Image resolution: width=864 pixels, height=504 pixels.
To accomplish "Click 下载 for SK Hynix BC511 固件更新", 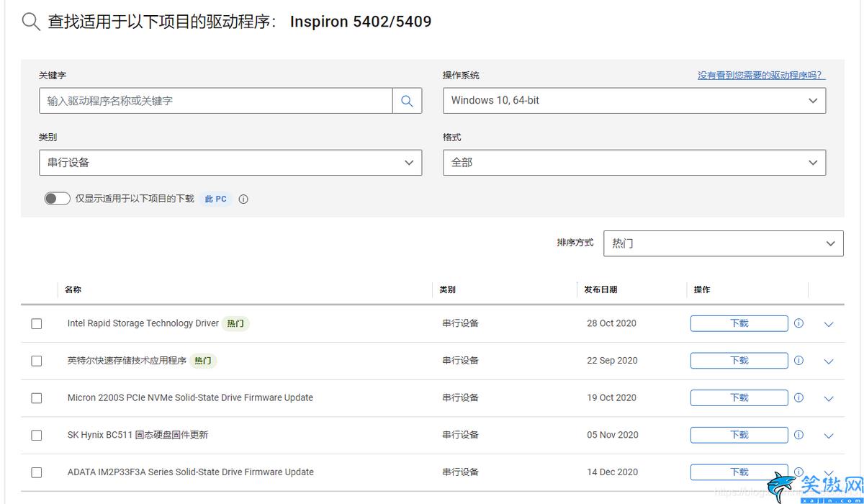I will click(739, 435).
